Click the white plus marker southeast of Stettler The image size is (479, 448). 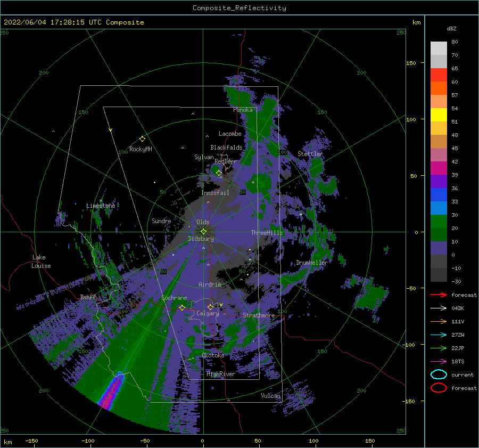click(x=301, y=214)
